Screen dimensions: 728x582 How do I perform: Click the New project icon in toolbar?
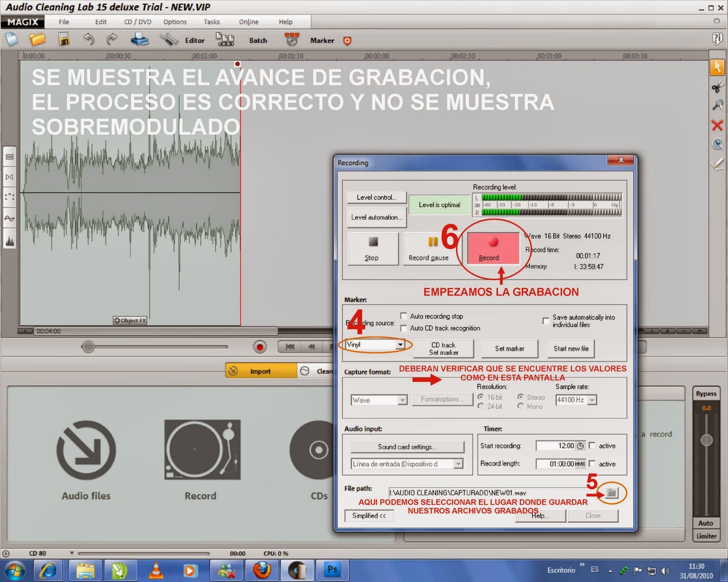click(12, 40)
